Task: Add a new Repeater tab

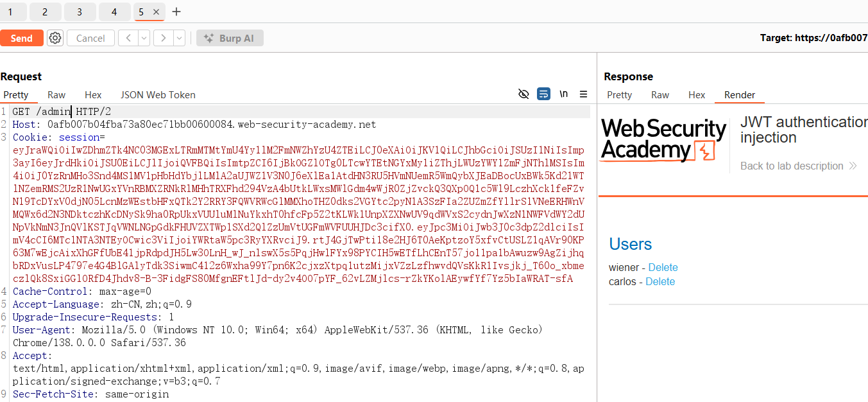Action: coord(177,12)
